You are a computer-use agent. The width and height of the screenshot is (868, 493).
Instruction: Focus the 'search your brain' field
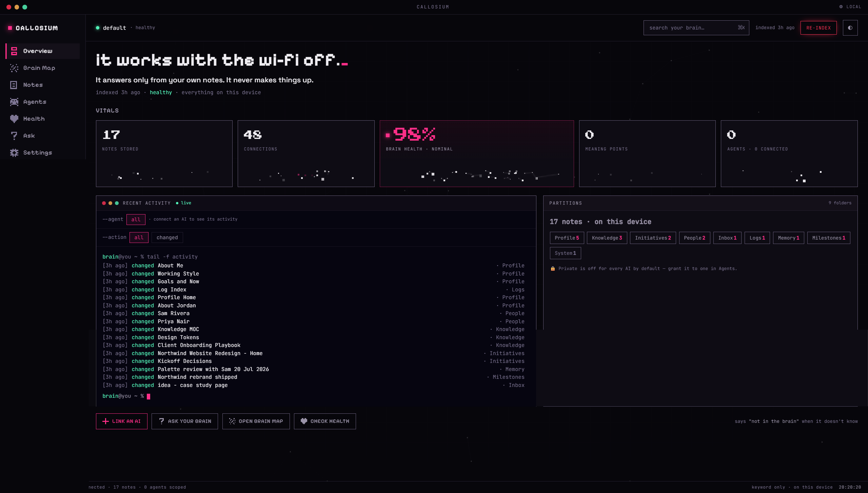pos(696,28)
